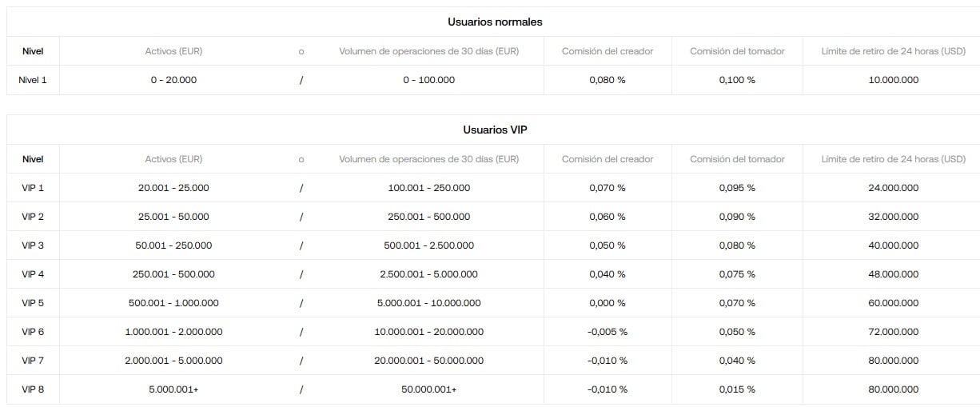Select VIP 4 volume 2.500.001 - 5.000.000
This screenshot has width=980, height=407.
(x=428, y=274)
